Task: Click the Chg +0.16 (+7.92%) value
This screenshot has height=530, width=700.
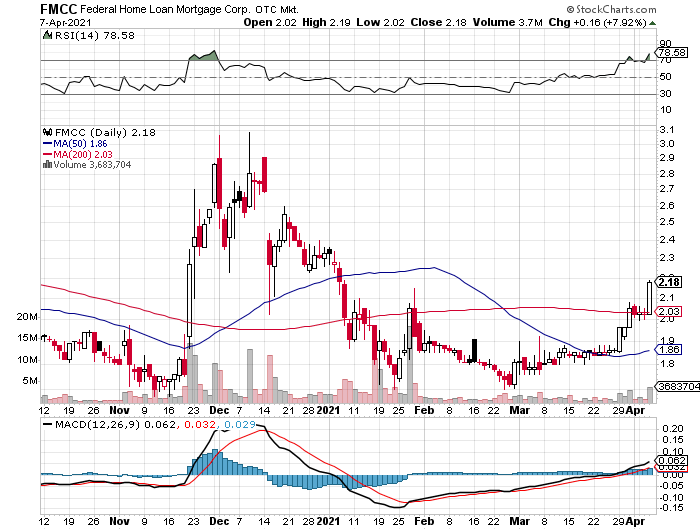Action: [597, 22]
